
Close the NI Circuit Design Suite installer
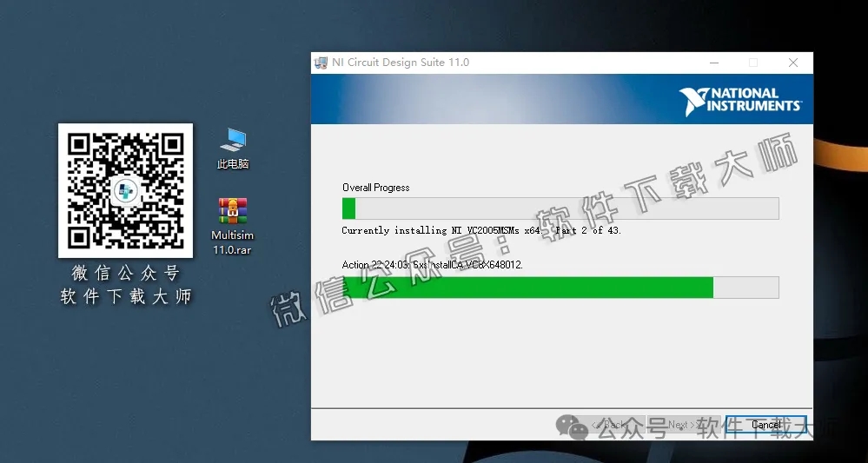[x=793, y=63]
